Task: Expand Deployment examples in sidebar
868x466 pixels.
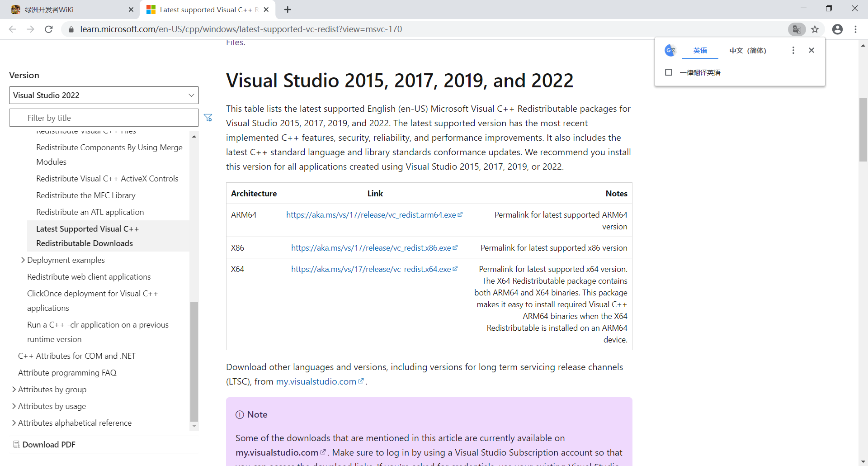Action: coord(23,260)
